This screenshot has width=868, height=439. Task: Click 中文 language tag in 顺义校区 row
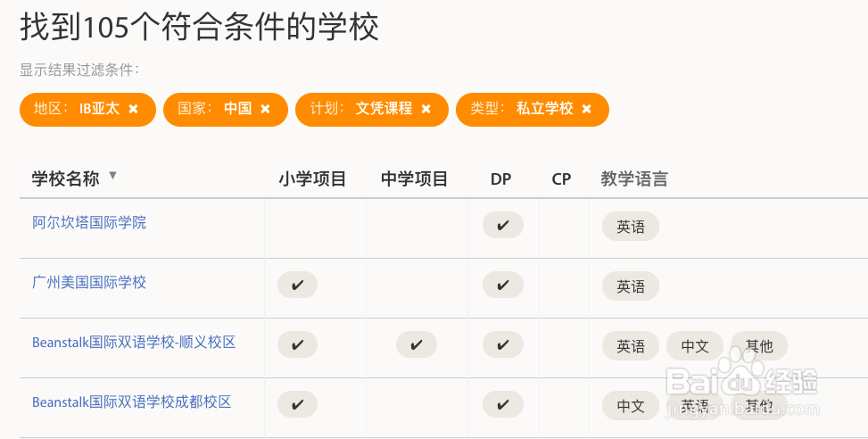pyautogui.click(x=695, y=346)
